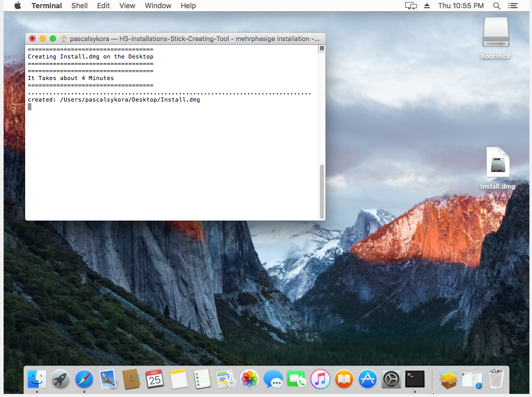Click the 'It Takes about 4 Minutes' line
Viewport: 532px width, 397px height.
coord(70,78)
